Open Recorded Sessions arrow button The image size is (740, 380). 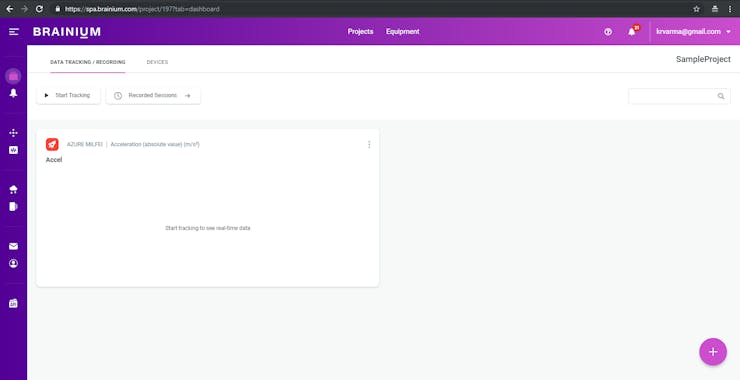pyautogui.click(x=153, y=95)
